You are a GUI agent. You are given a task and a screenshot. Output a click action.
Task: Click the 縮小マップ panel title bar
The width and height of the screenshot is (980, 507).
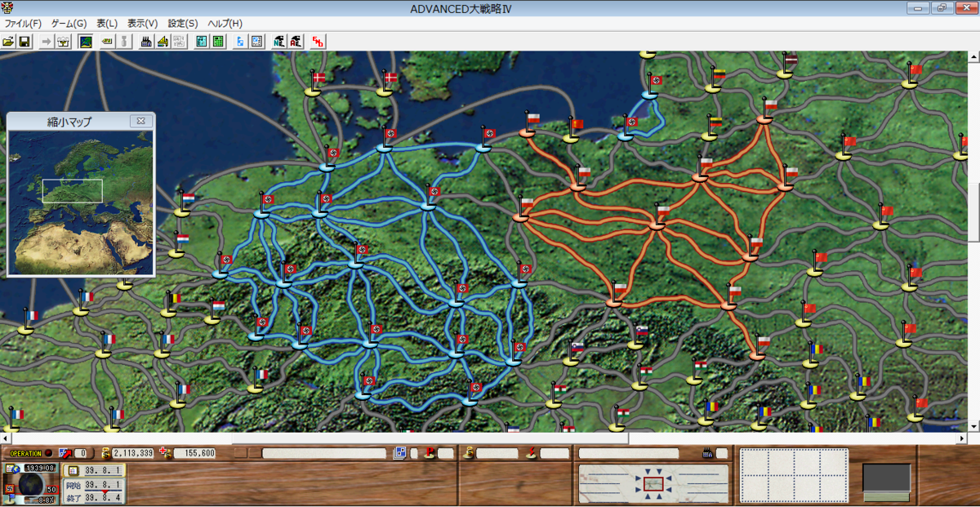(x=69, y=122)
